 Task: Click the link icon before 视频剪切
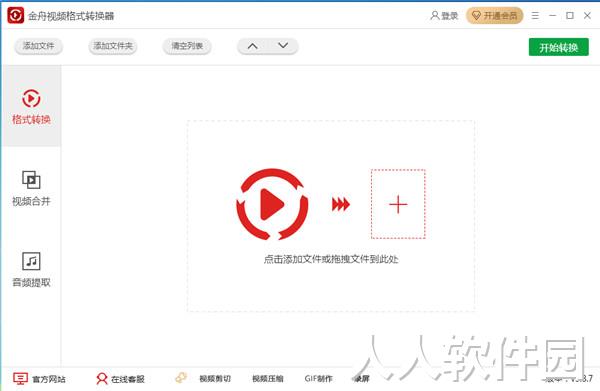click(181, 378)
